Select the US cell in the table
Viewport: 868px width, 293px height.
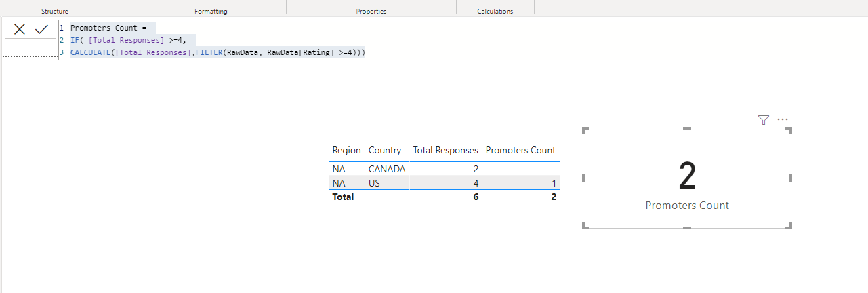375,183
